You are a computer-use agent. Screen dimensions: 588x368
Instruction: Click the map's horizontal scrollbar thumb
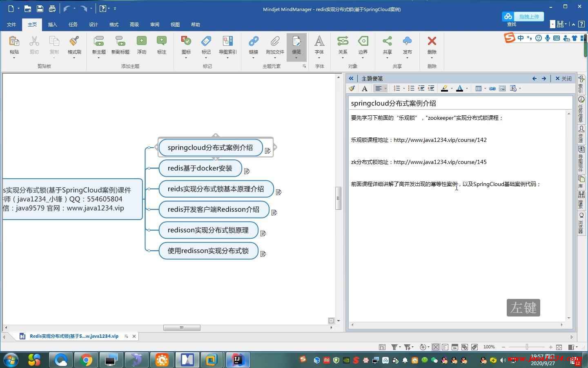(182, 328)
